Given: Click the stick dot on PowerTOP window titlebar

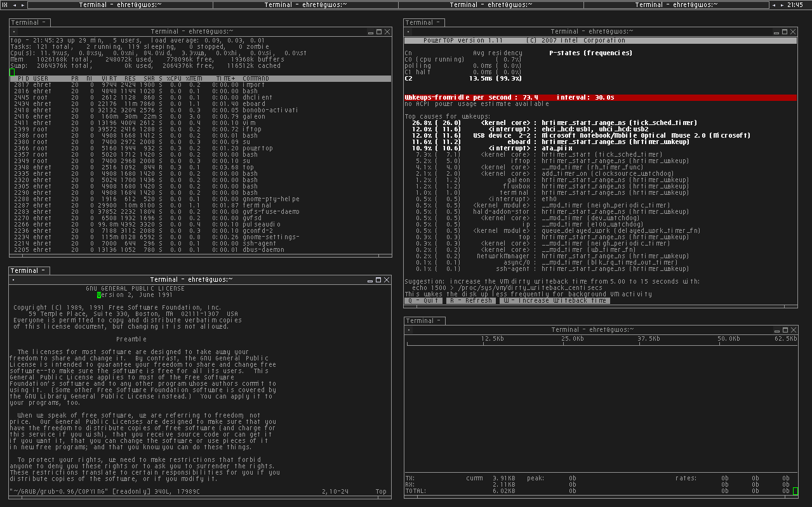Looking at the screenshot, I should coord(409,32).
